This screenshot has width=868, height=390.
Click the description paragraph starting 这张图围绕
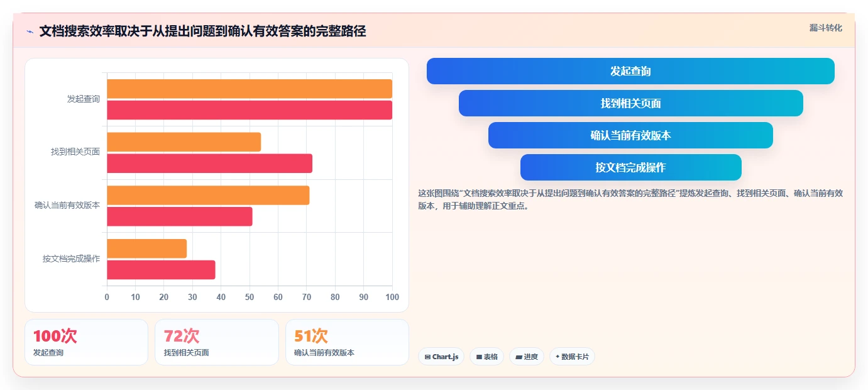click(x=630, y=199)
